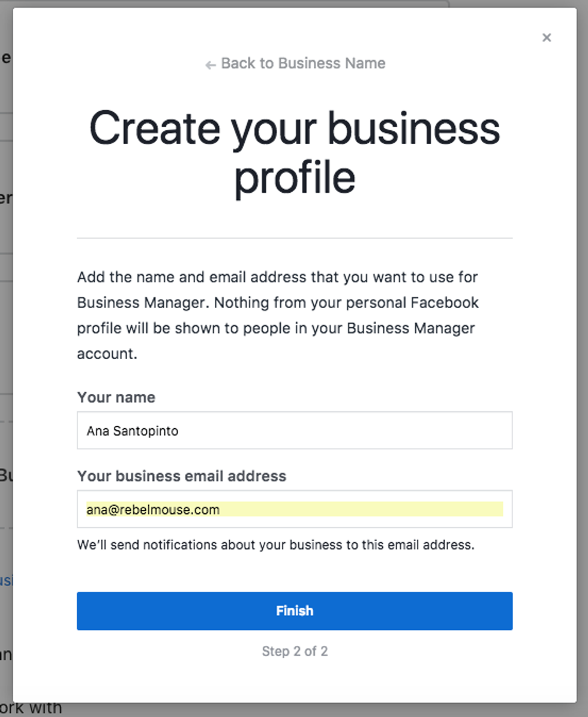Click the word "account" ending the description
The image size is (588, 717).
(106, 354)
